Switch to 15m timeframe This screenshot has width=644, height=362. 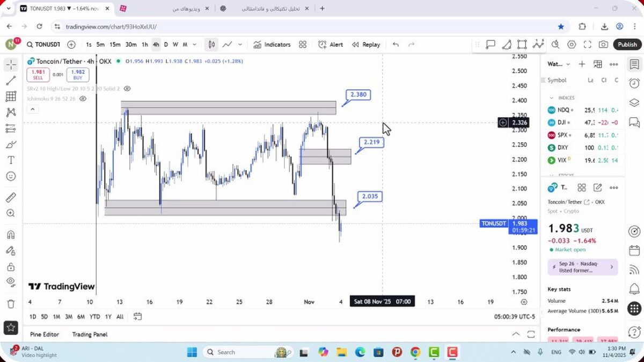(x=115, y=45)
